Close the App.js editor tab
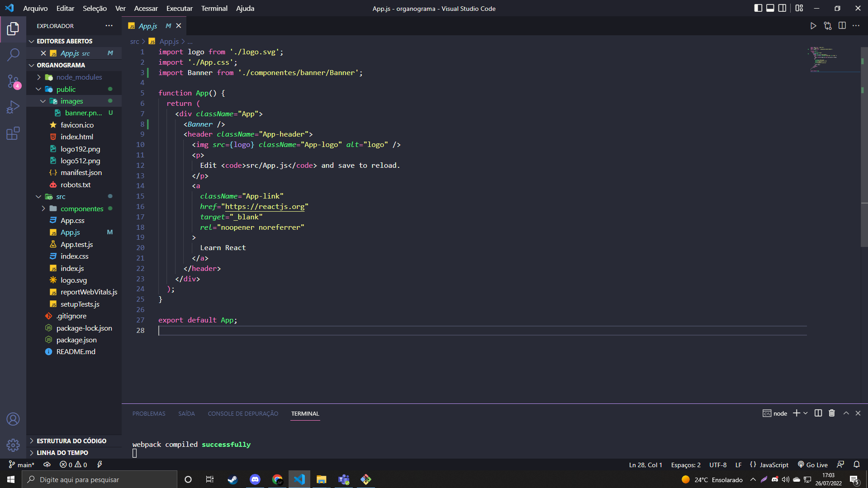This screenshot has height=488, width=868. [179, 26]
